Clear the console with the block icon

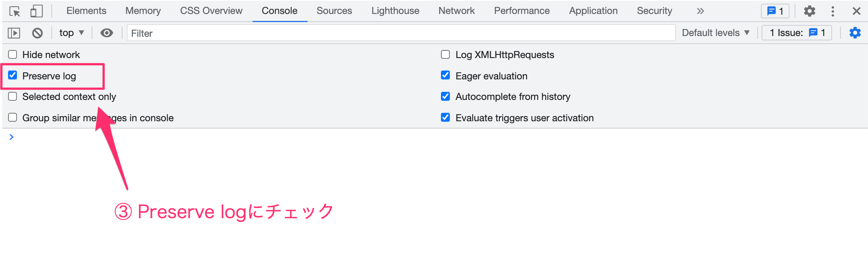coord(37,33)
